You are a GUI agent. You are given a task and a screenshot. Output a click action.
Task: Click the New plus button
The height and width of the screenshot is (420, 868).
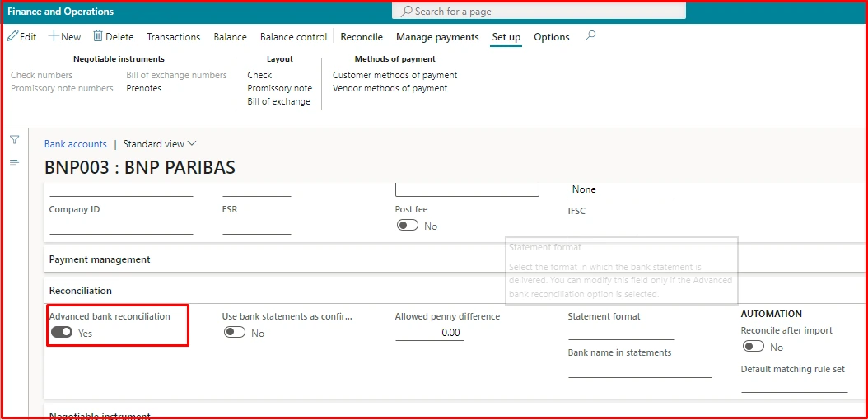(x=64, y=36)
